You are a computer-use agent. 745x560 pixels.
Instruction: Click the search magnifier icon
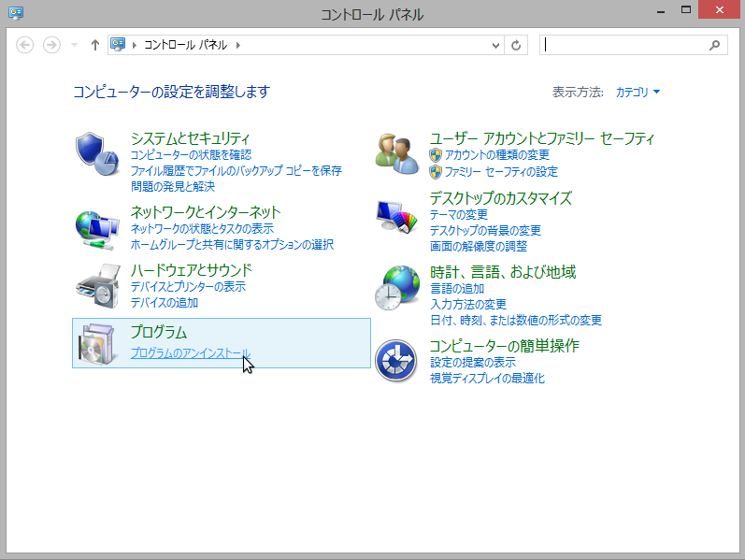(x=714, y=45)
